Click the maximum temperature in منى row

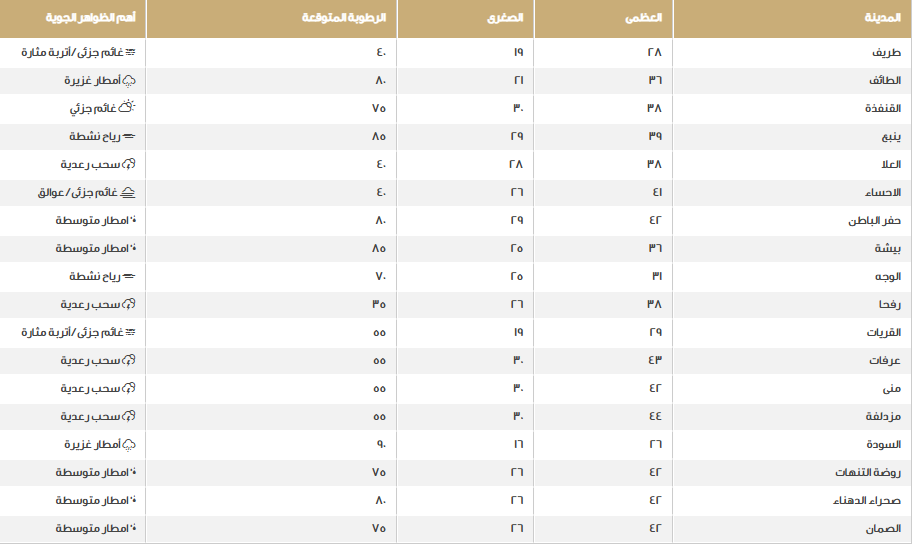656,388
